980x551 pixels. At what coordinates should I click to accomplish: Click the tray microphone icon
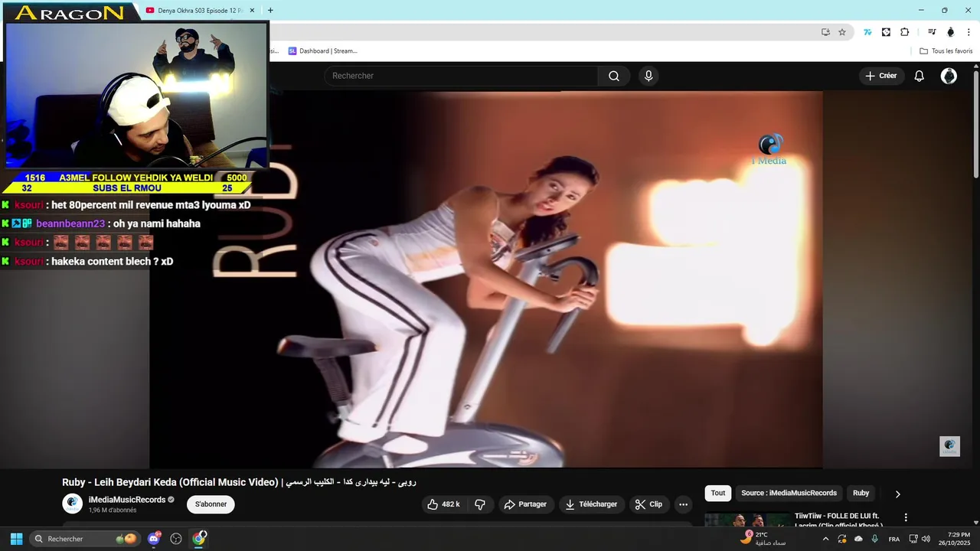874,539
